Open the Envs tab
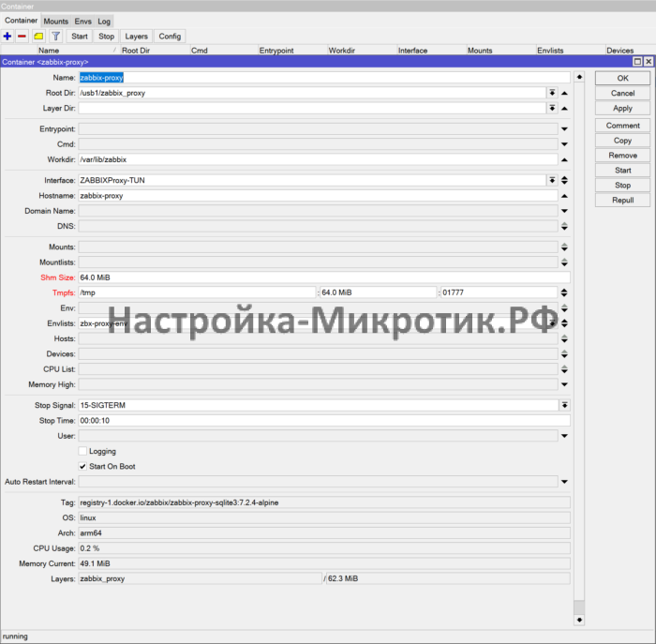The width and height of the screenshot is (656, 644). click(82, 22)
